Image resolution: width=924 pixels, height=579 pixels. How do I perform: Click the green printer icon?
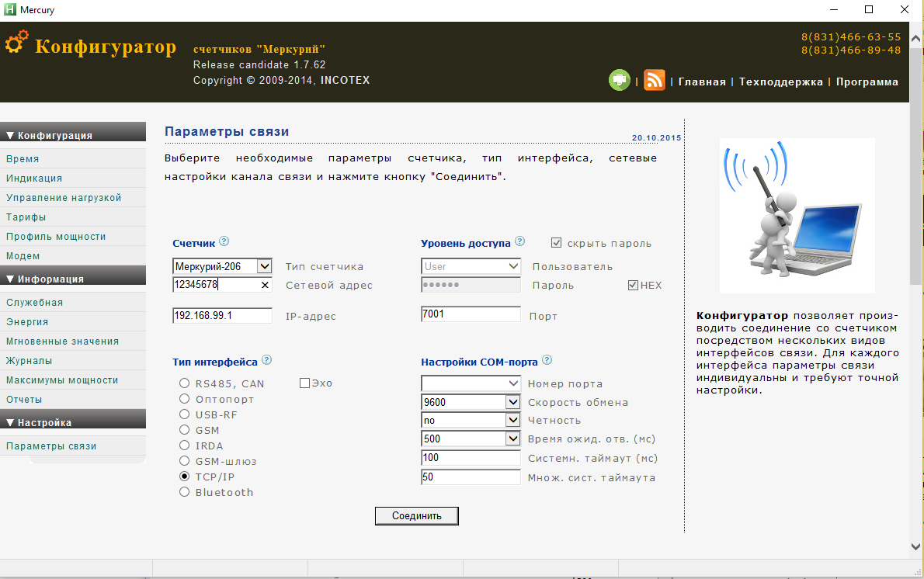[x=620, y=80]
